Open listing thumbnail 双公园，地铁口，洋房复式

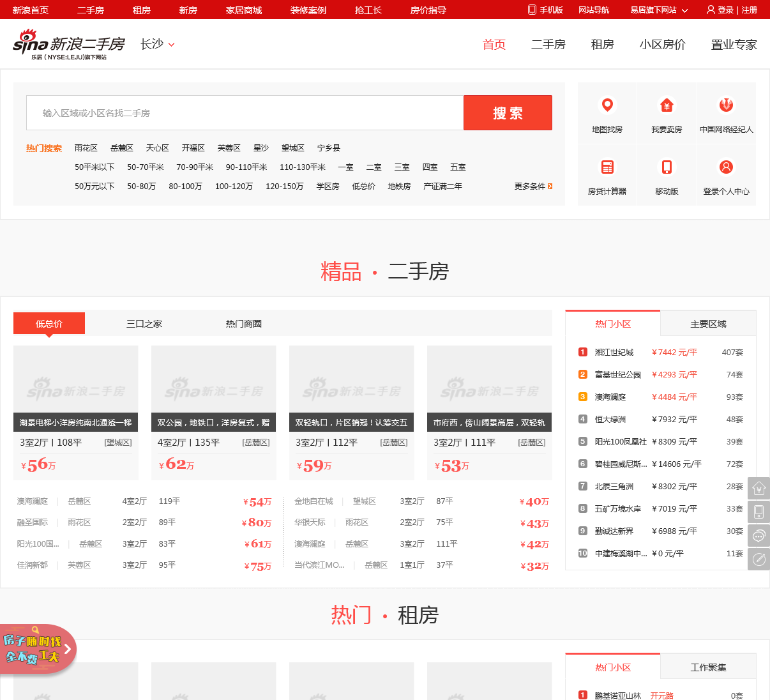214,388
